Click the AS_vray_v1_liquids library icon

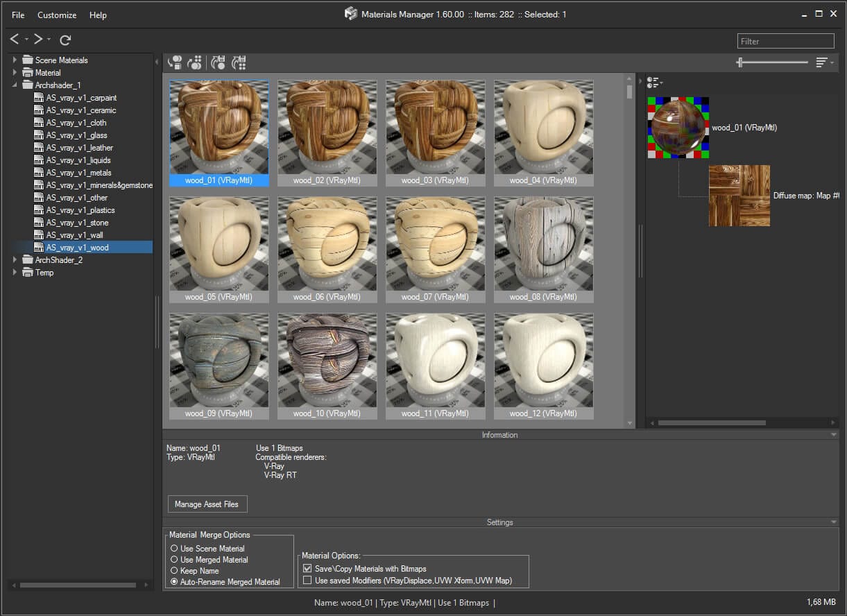[x=39, y=160]
